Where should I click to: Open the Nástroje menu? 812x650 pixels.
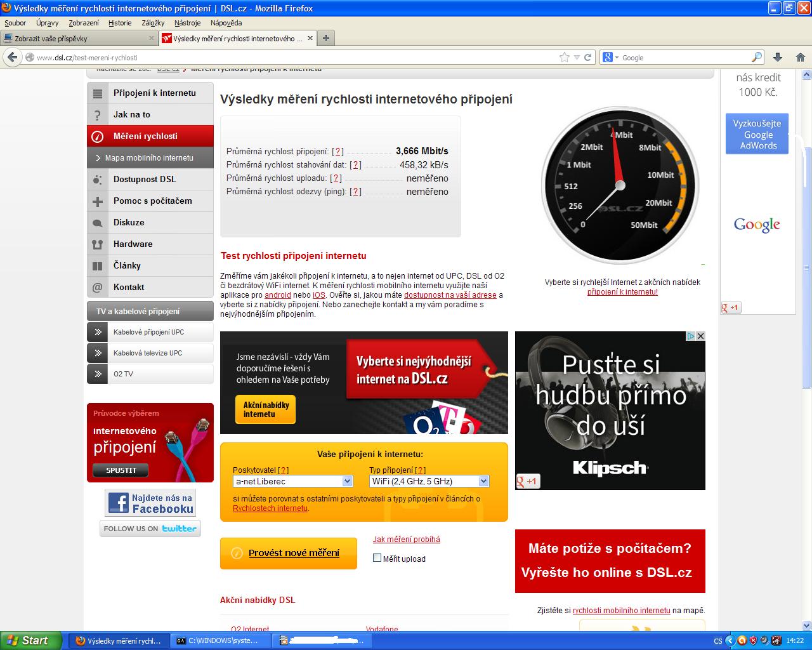click(187, 23)
